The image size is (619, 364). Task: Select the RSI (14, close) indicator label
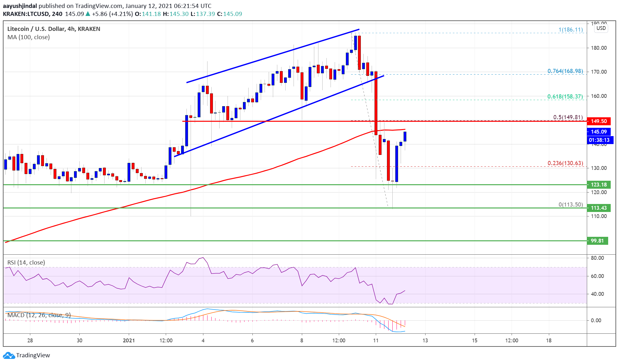pos(26,262)
